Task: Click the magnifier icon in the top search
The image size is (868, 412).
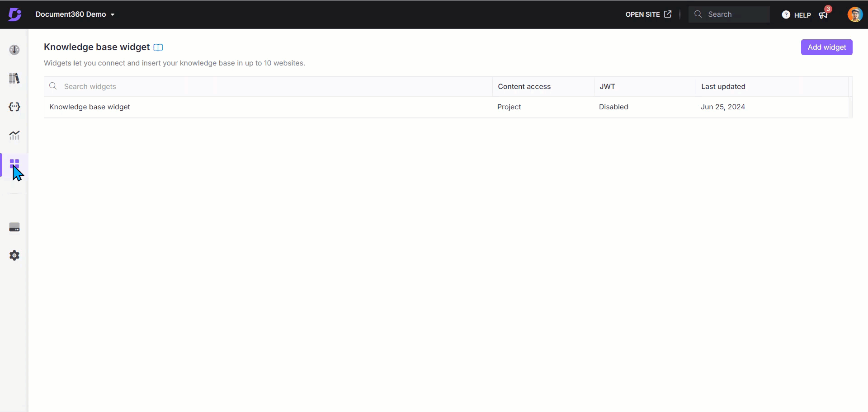Action: click(x=698, y=14)
